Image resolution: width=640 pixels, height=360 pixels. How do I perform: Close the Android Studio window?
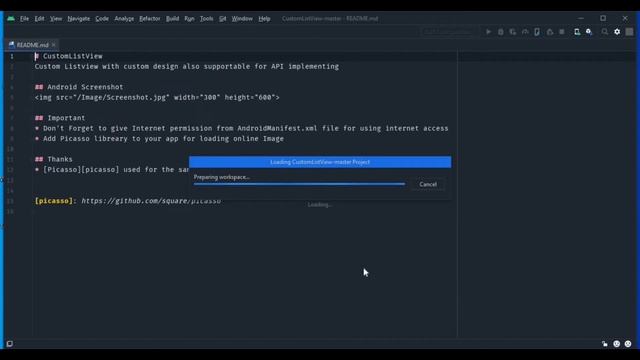pos(625,18)
